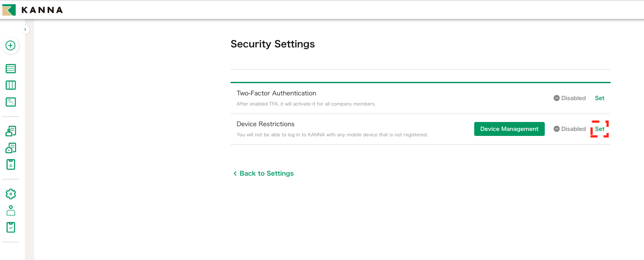Click the KANNA logo in the header
This screenshot has width=644, height=260.
click(x=33, y=10)
